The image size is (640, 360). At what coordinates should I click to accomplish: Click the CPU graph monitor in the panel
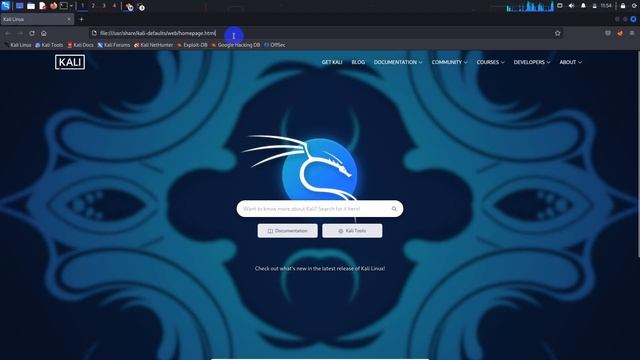point(530,6)
